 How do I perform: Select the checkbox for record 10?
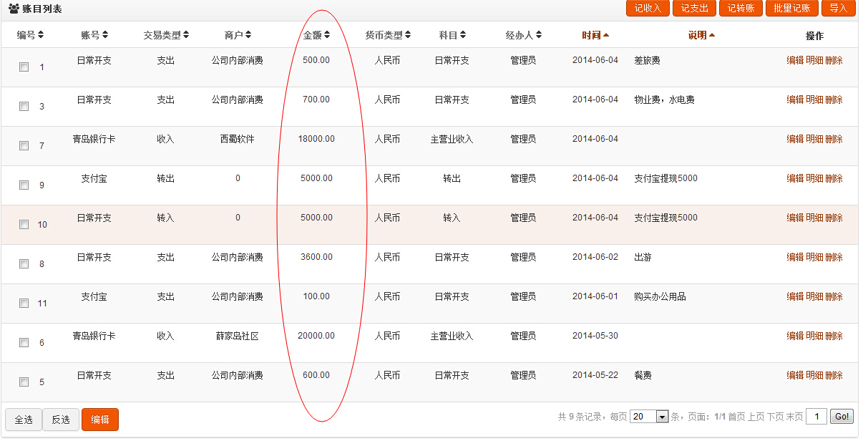24,224
